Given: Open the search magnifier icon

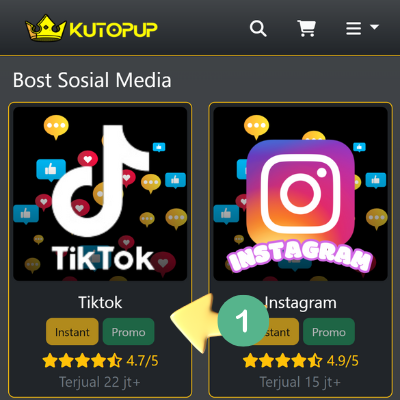Looking at the screenshot, I should coord(258,28).
